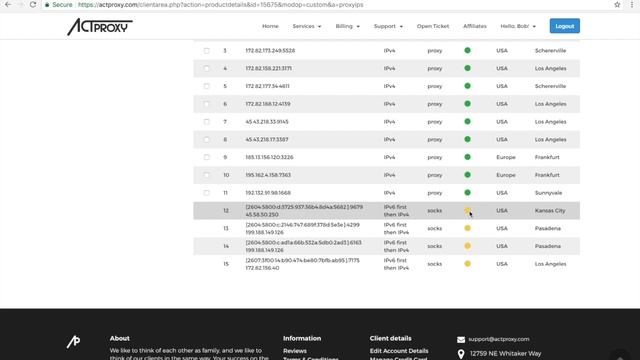
Task: Click the green status dot in row 8
Action: tap(467, 139)
